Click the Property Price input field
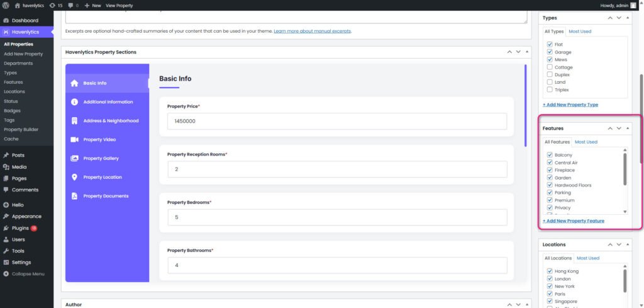Viewport: 644px width, 308px height. point(336,121)
